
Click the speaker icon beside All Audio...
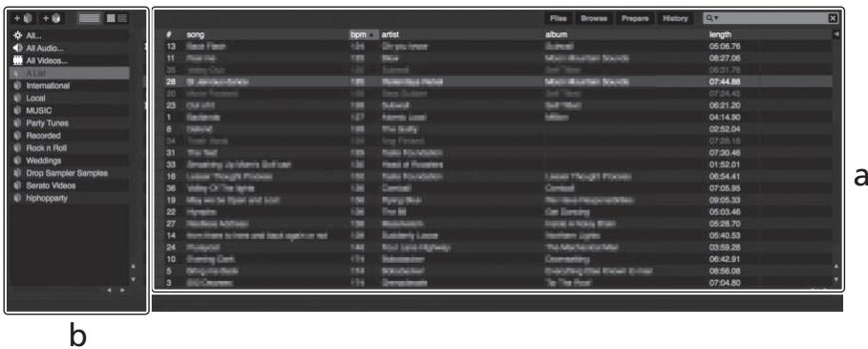[17, 48]
